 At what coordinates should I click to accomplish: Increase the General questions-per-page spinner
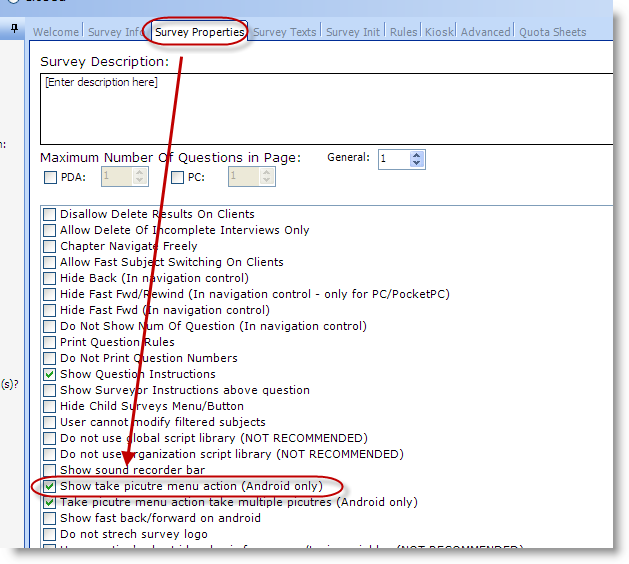click(x=416, y=155)
